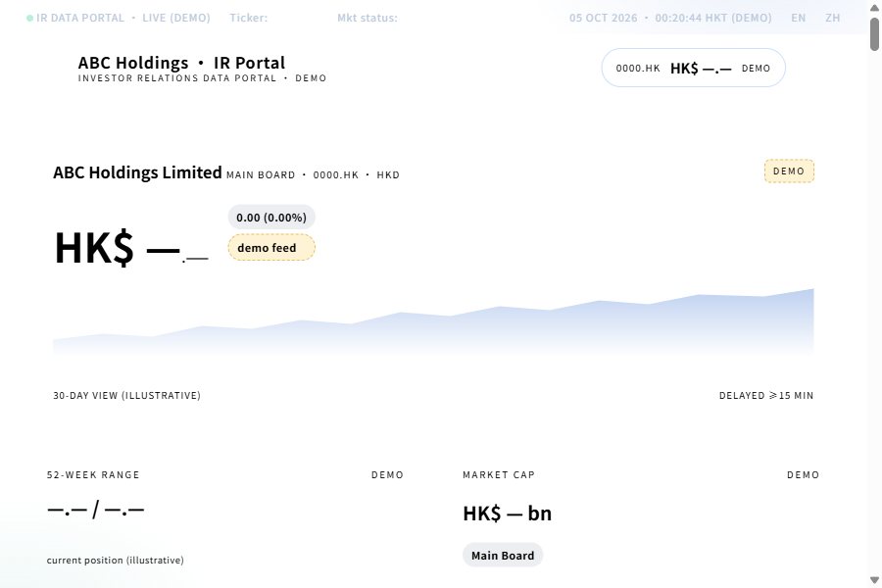Click the 0000.HK ticker price pill
The image size is (882, 588).
click(x=693, y=68)
